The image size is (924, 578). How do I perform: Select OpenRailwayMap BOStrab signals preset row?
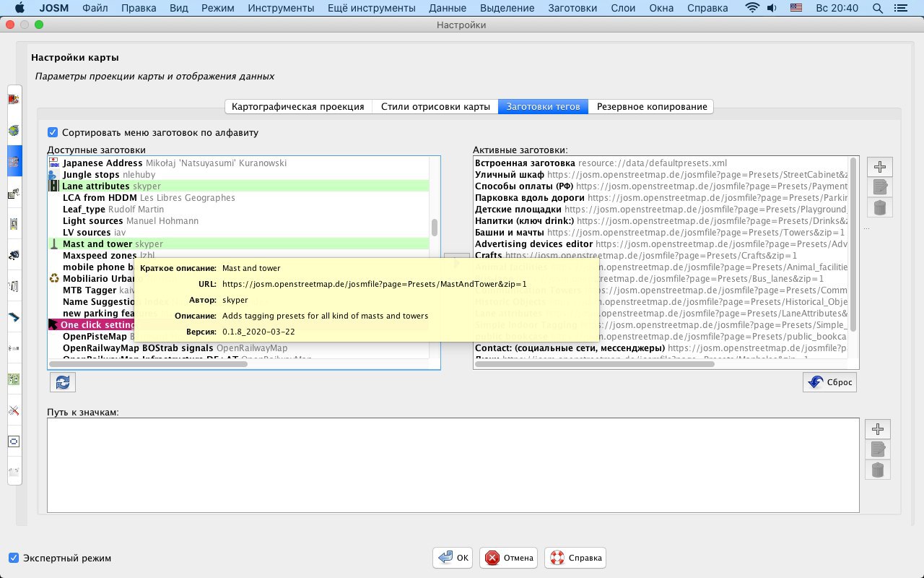point(239,348)
